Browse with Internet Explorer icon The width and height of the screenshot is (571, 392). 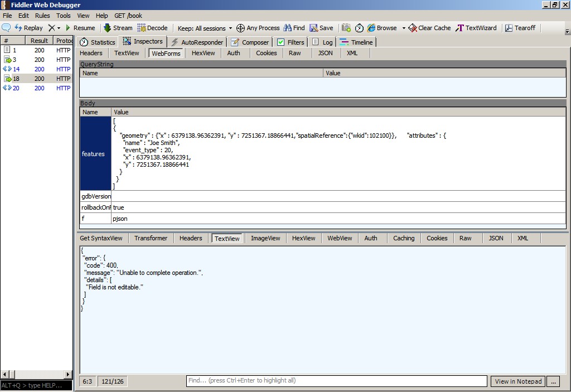[382, 28]
